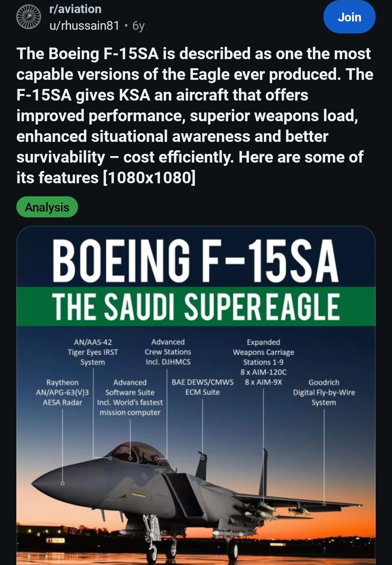The width and height of the screenshot is (392, 565).
Task: Click the AN/AAS-42 Tiger Eyes IRST label
Action: [93, 352]
